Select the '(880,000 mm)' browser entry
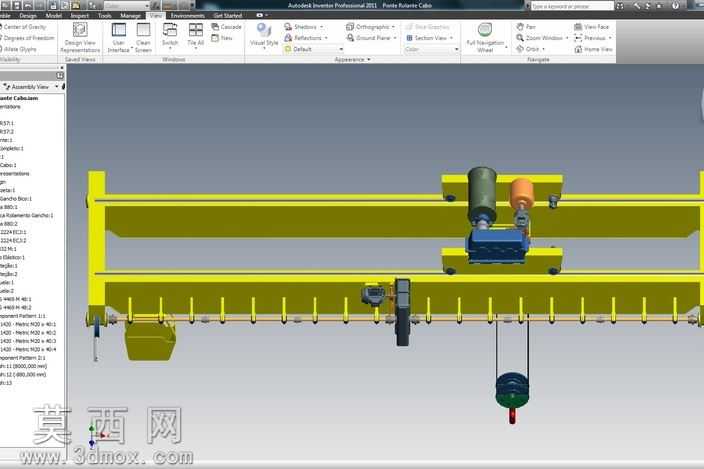This screenshot has width=704, height=469. pyautogui.click(x=23, y=374)
